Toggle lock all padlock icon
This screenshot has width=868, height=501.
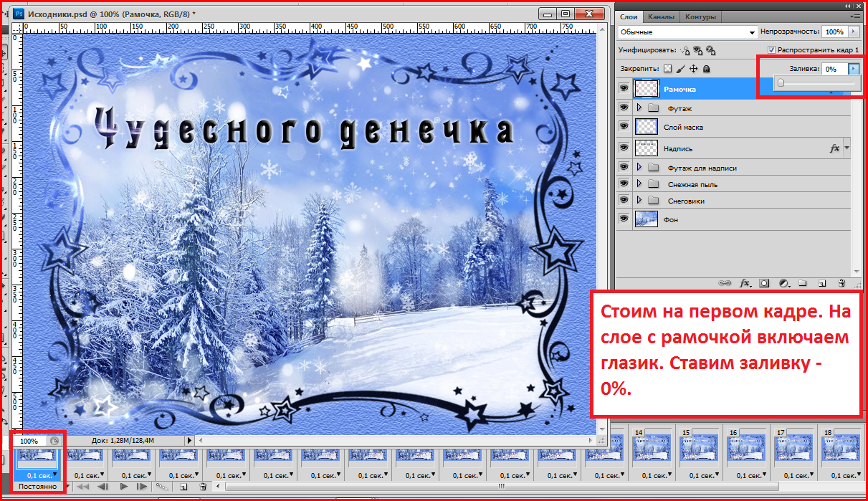tap(706, 69)
